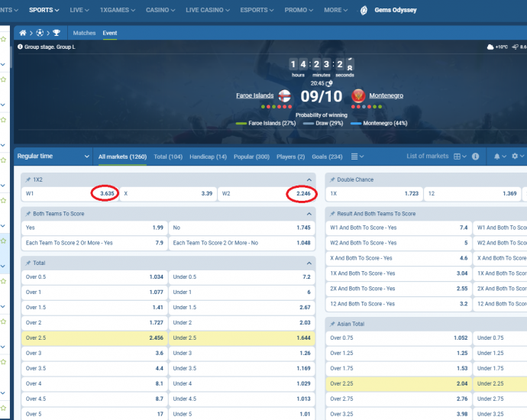Open the more market tabs list icon
This screenshot has height=420, width=527.
click(357, 157)
